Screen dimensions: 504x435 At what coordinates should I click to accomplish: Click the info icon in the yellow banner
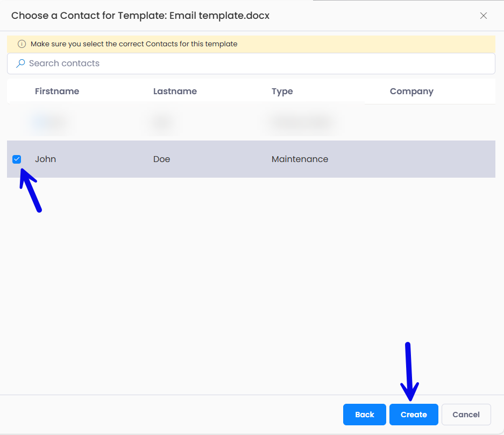click(22, 44)
